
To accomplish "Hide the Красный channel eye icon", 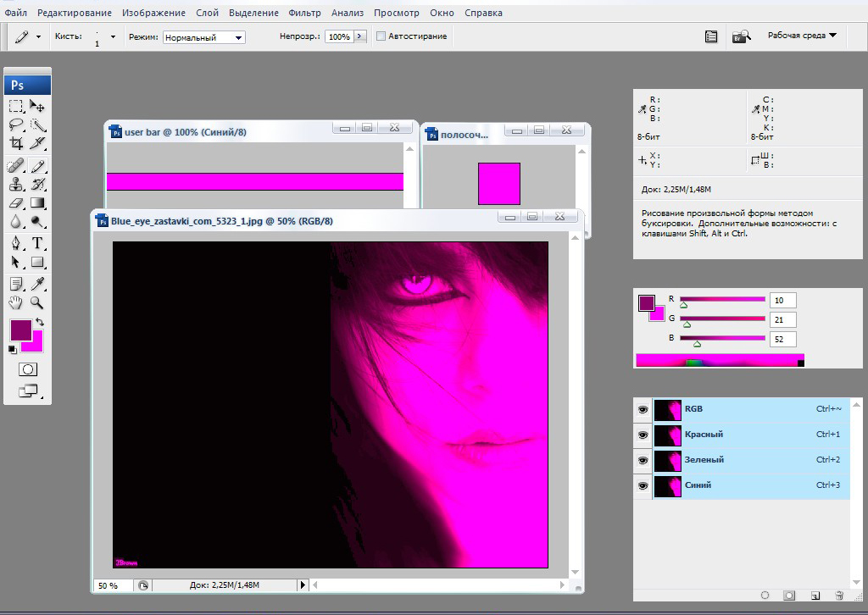I will tap(643, 435).
